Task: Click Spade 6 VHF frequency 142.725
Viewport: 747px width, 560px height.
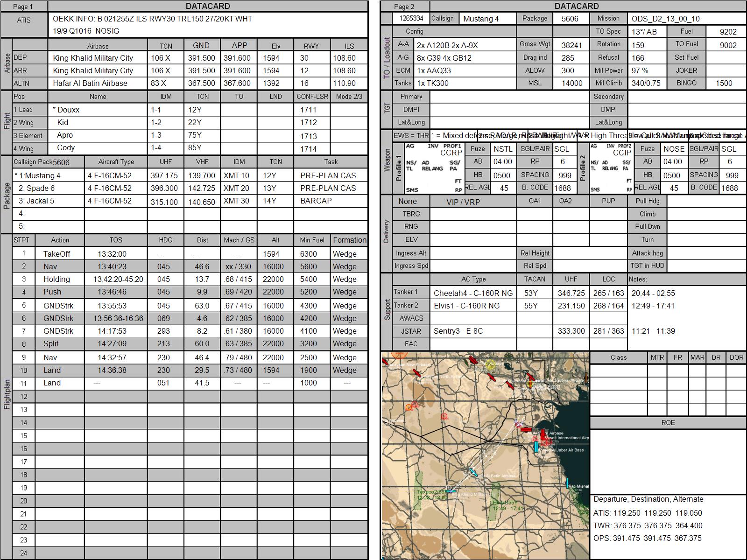Action: [201, 188]
